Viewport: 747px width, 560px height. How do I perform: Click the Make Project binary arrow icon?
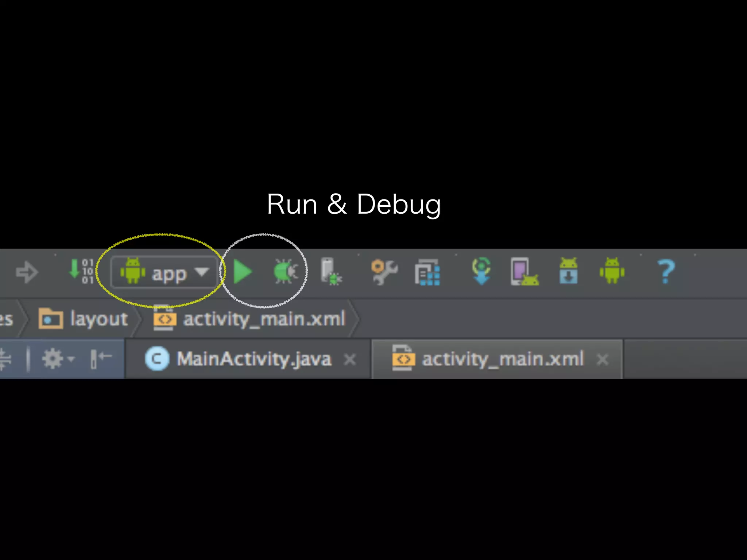pos(81,271)
